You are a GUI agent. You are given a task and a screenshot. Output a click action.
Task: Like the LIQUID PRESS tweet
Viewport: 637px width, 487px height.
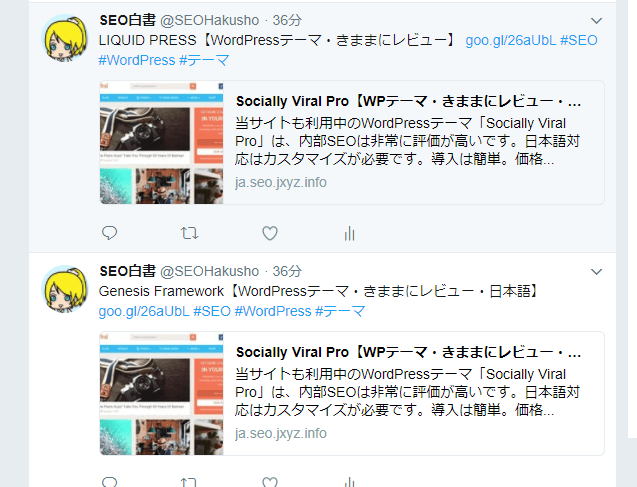[270, 233]
